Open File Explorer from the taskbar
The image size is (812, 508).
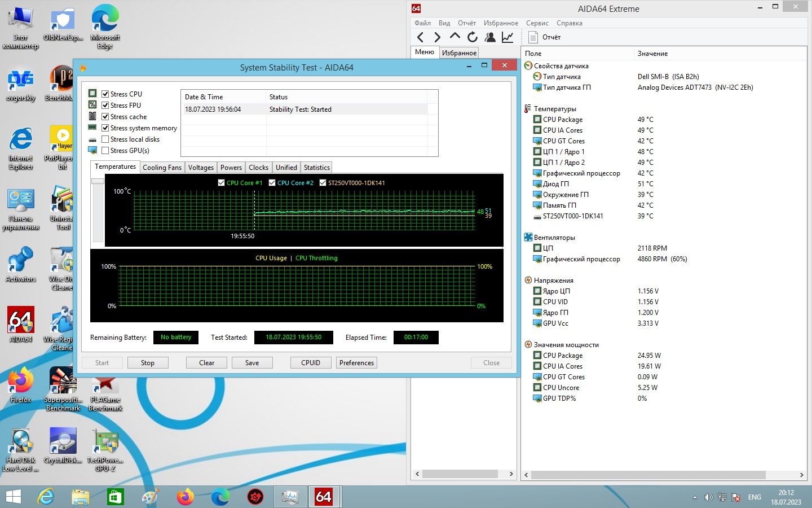81,497
